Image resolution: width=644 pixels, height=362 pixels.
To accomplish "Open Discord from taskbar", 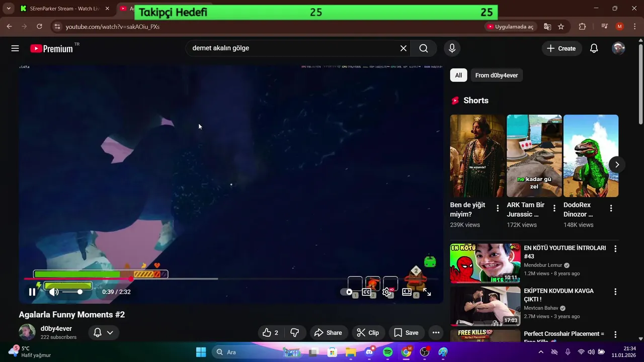I will (x=369, y=351).
